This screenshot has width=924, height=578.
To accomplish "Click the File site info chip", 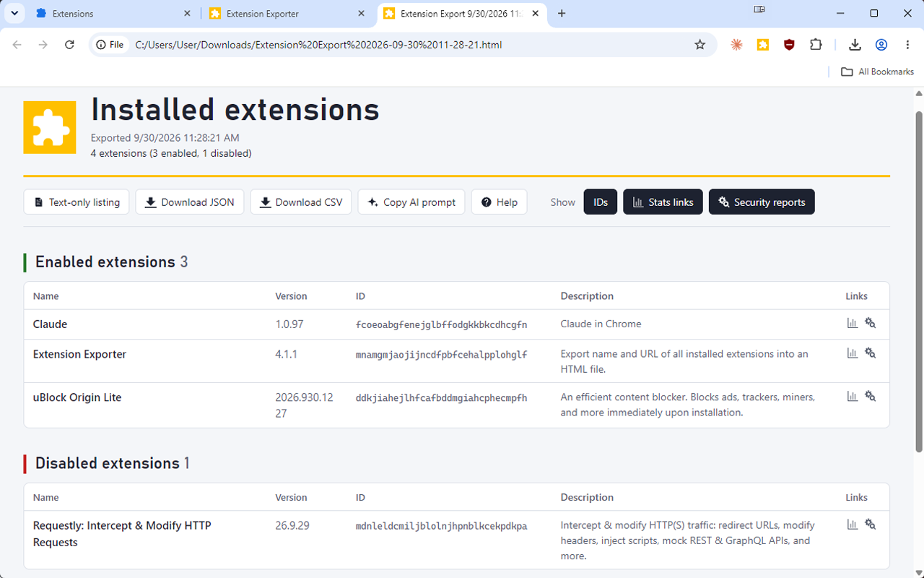I will click(110, 45).
